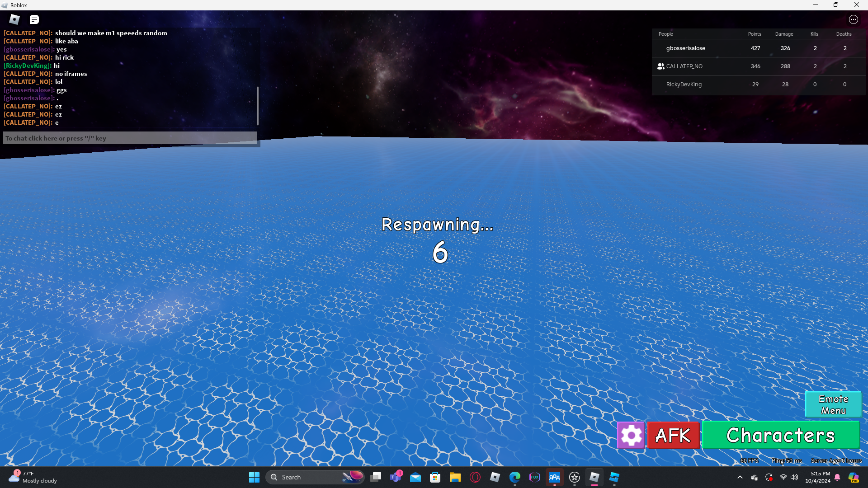
Task: Click the 'Respawning...' text
Action: tap(437, 225)
